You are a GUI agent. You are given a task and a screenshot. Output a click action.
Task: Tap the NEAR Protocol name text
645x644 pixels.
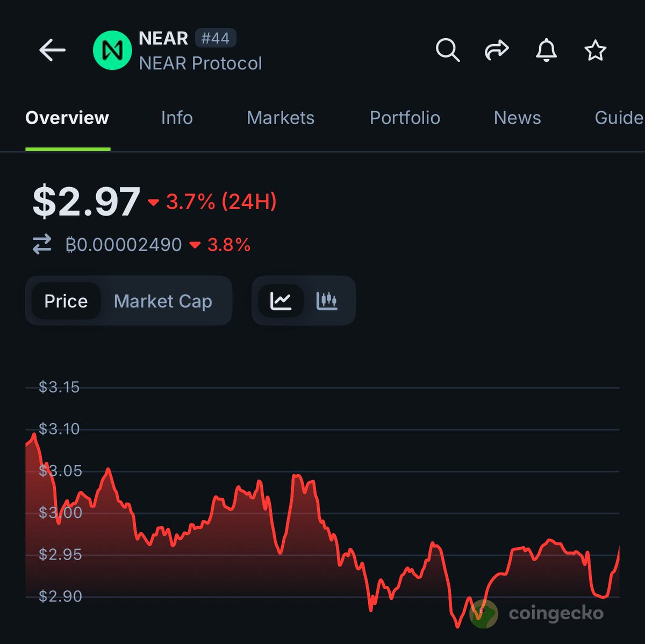coord(200,63)
